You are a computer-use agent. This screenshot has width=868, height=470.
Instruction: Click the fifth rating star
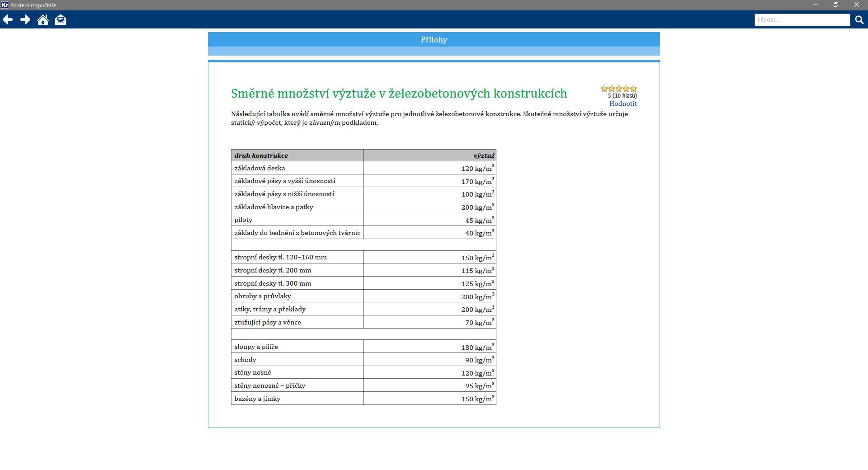pos(633,89)
